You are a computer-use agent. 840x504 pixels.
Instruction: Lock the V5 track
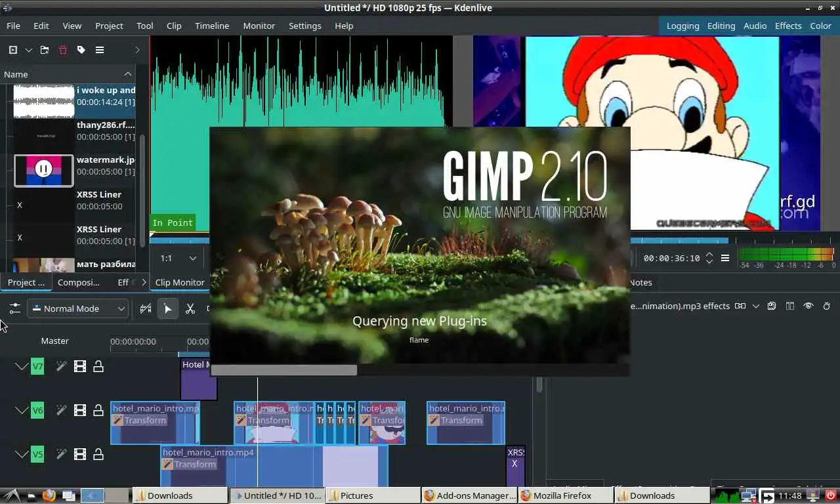[98, 454]
